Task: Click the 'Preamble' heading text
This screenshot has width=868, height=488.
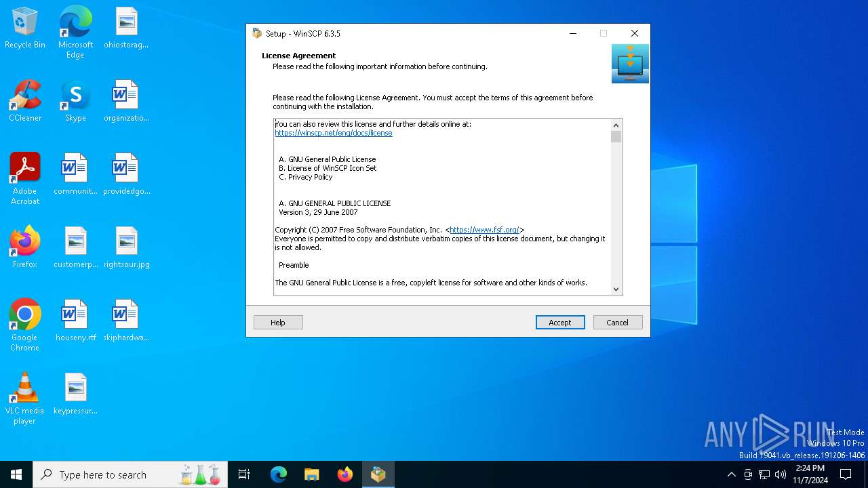Action: 294,265
